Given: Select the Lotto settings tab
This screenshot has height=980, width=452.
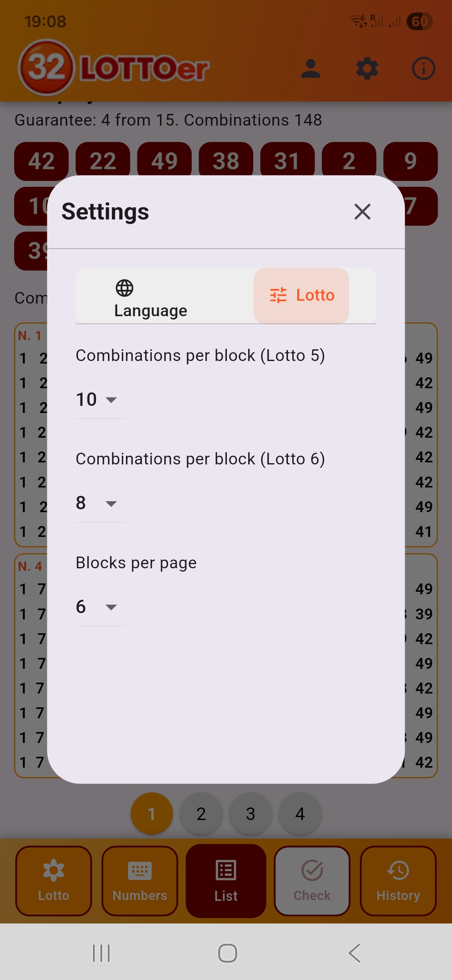Looking at the screenshot, I should [301, 296].
